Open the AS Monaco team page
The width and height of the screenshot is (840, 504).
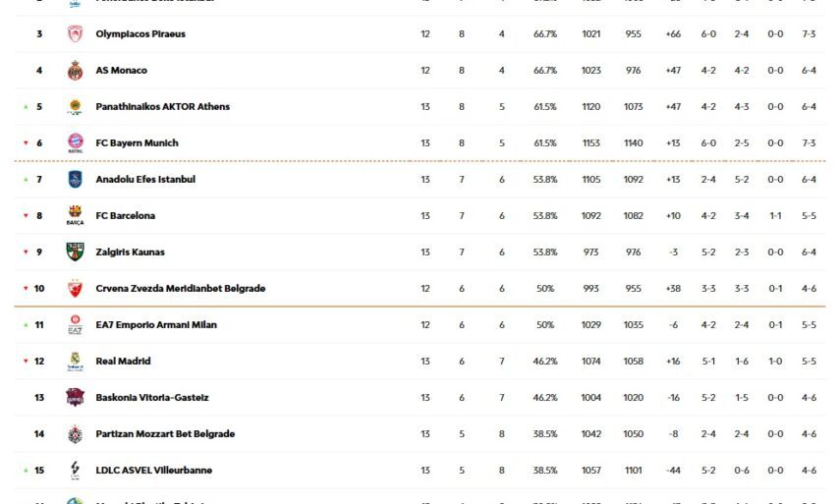121,71
